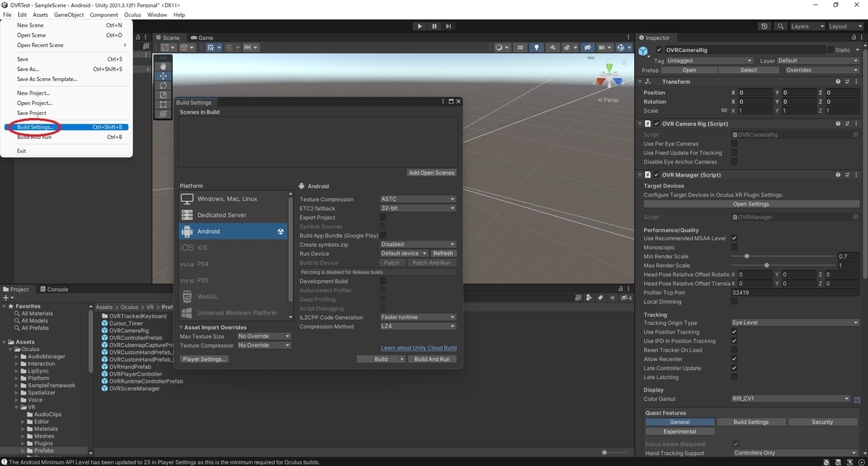This screenshot has height=466, width=868.
Task: Toggle the 2D scene view button
Action: 520,48
